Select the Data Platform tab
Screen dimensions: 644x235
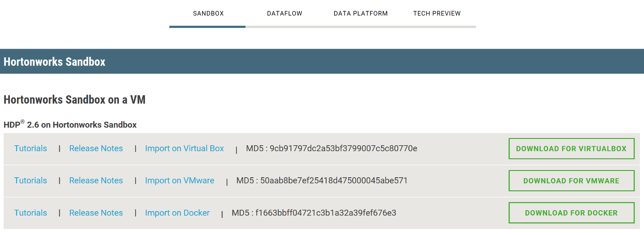361,14
